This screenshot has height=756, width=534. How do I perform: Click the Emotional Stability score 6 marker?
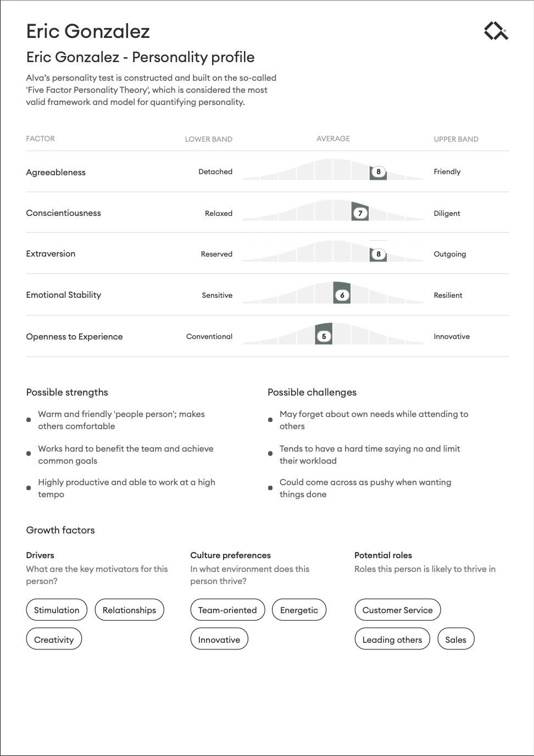tap(342, 296)
